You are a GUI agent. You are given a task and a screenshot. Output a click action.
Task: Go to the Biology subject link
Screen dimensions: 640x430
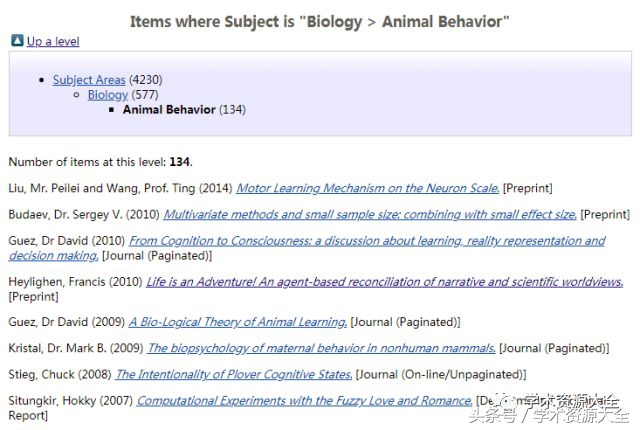107,95
